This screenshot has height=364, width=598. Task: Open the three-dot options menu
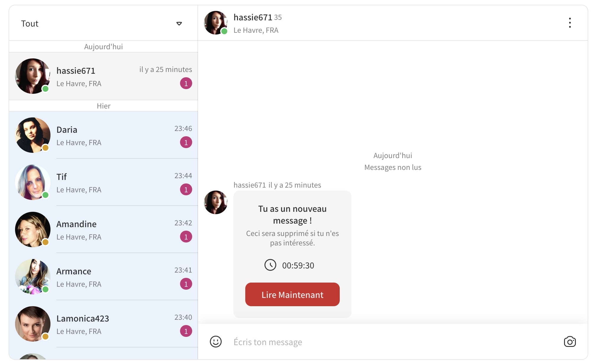[x=570, y=23]
